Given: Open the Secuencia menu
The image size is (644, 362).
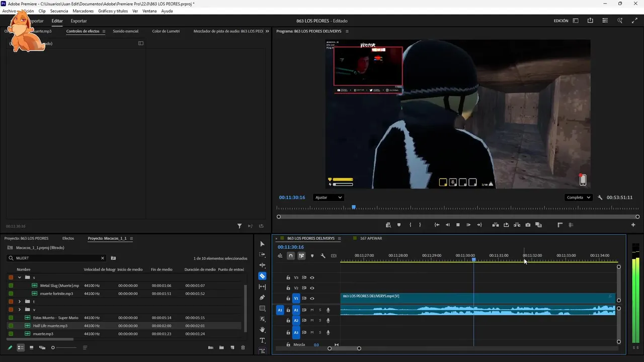Looking at the screenshot, I should click(59, 11).
